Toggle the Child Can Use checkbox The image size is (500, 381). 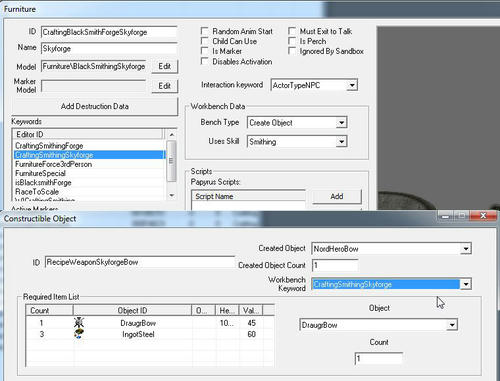point(205,41)
